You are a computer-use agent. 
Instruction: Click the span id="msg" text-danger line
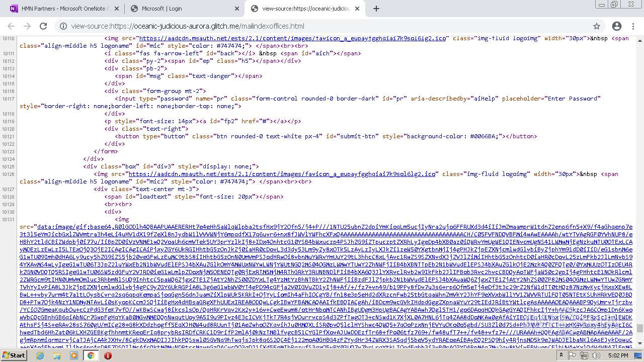click(x=188, y=76)
